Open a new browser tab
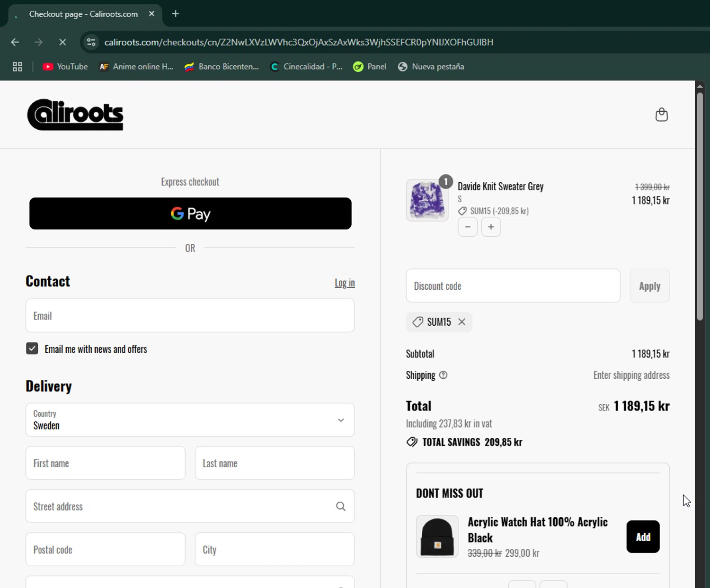710x588 pixels. tap(176, 14)
